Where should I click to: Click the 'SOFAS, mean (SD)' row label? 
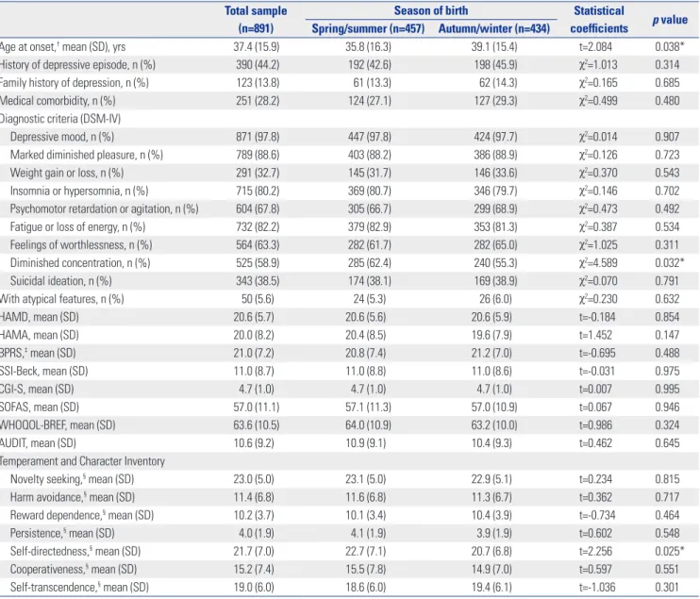click(40, 408)
